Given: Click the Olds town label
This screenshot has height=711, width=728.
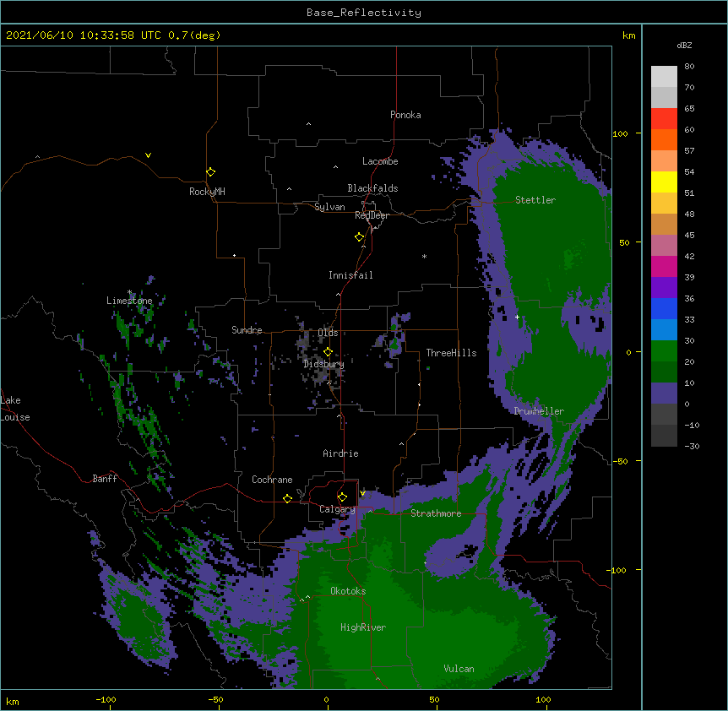Looking at the screenshot, I should (329, 333).
